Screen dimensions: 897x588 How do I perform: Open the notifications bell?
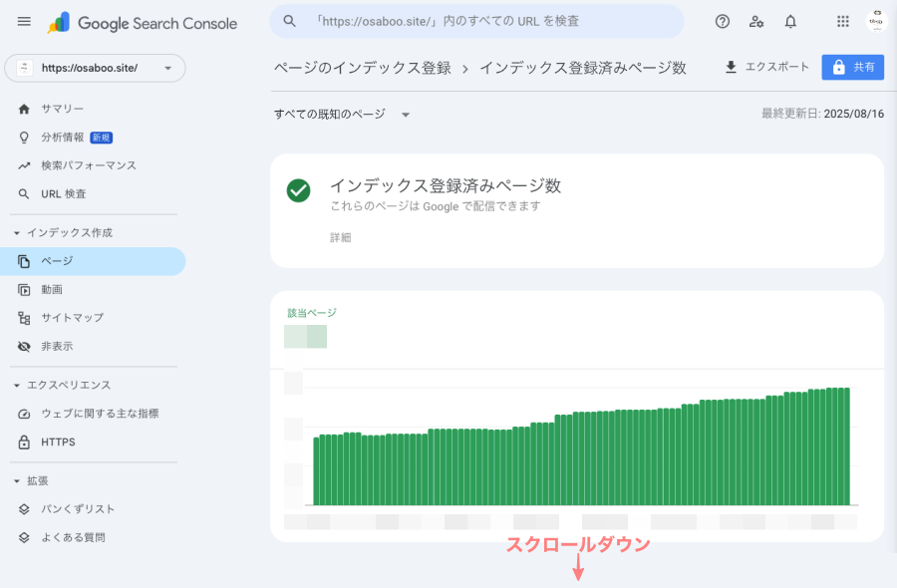tap(790, 22)
